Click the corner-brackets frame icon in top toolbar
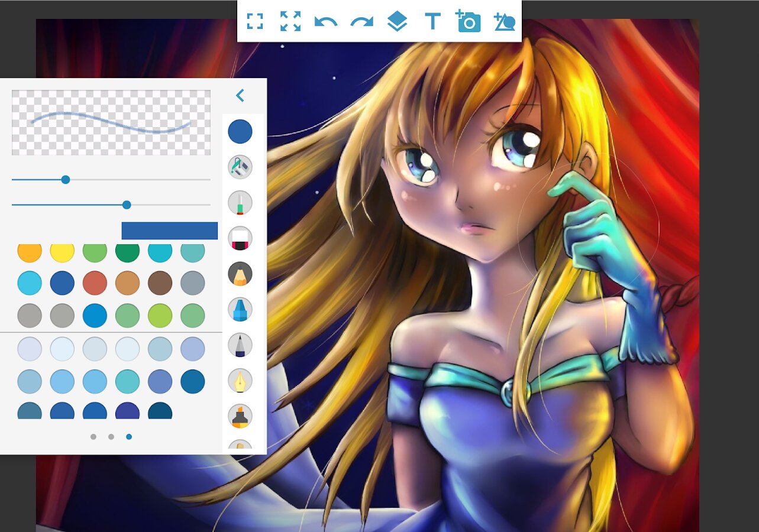This screenshot has width=759, height=532. pos(255,21)
